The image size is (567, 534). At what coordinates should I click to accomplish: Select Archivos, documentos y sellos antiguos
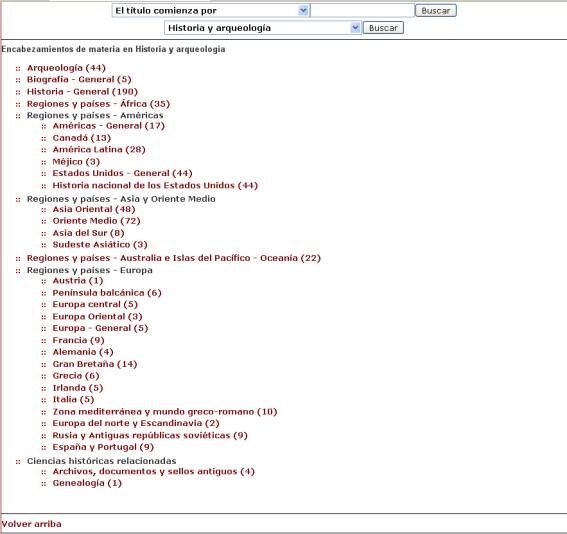(x=154, y=471)
